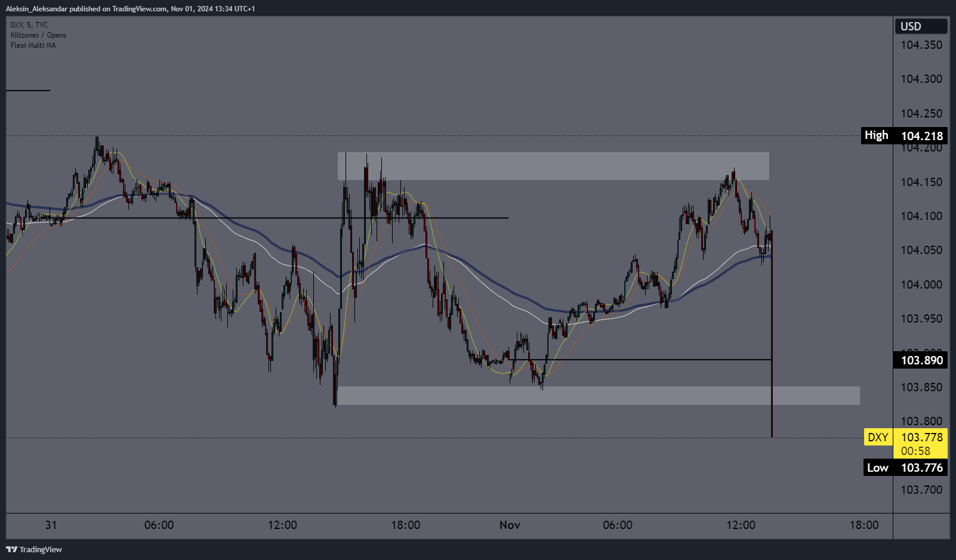Viewport: 956px width, 560px height.
Task: Select the short black line at top left
Action: point(28,91)
